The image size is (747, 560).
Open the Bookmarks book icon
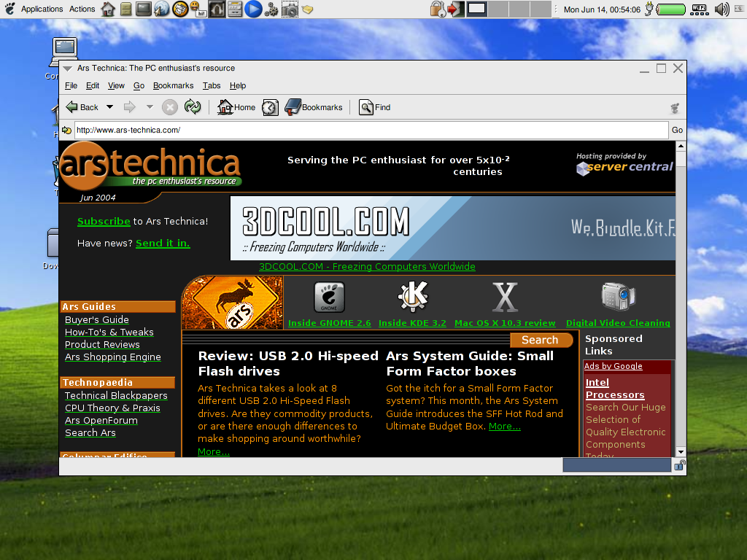314,107
